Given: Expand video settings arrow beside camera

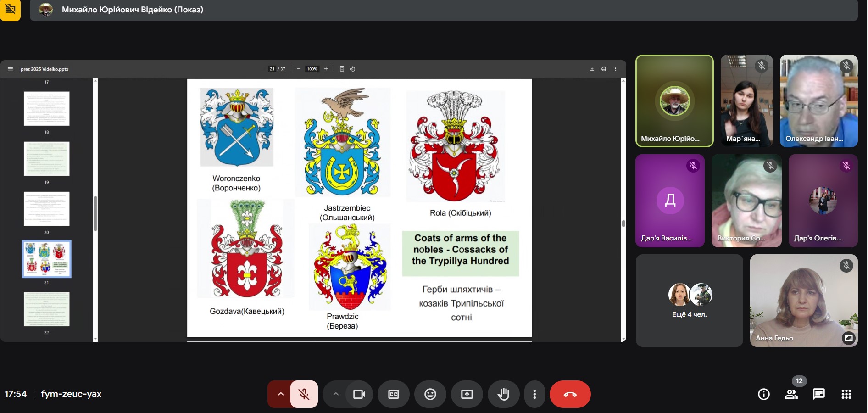Looking at the screenshot, I should pyautogui.click(x=335, y=394).
